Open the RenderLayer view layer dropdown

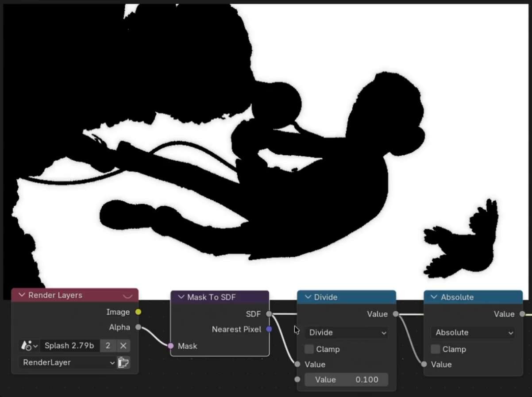click(x=67, y=363)
